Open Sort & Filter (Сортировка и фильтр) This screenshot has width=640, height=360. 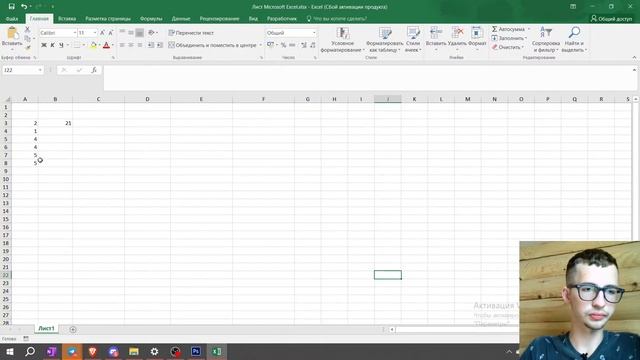(x=545, y=40)
